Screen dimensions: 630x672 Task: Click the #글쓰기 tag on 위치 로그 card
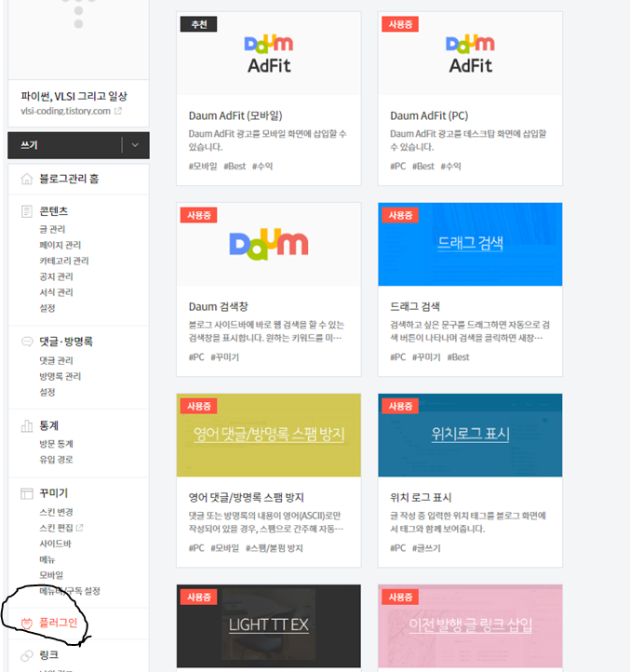[x=426, y=548]
